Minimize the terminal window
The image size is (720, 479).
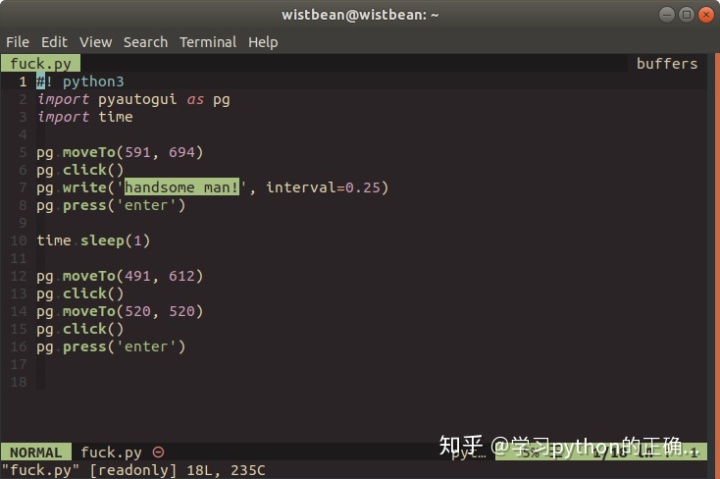(x=666, y=15)
